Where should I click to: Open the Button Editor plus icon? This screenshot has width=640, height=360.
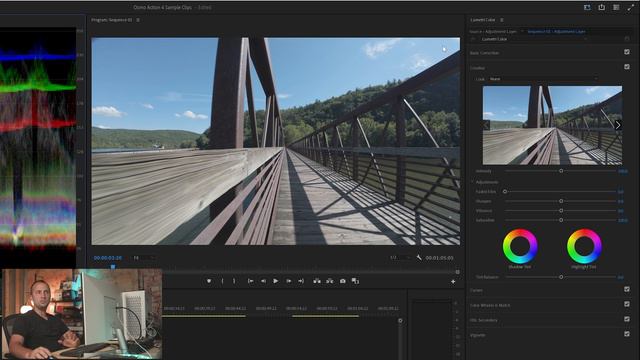point(453,282)
